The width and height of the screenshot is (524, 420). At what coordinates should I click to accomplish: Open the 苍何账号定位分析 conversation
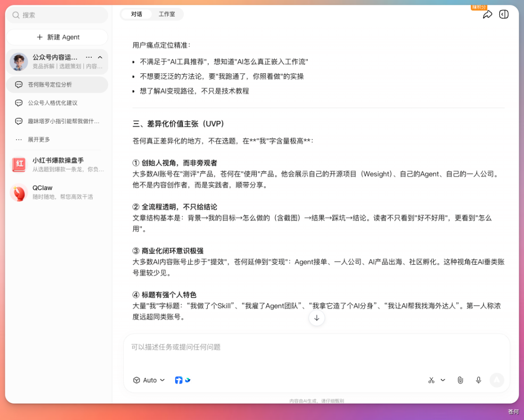(x=57, y=84)
